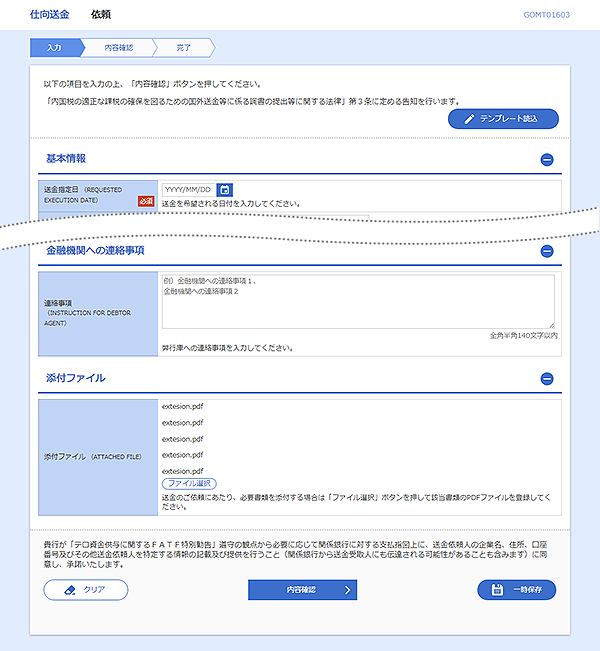The width and height of the screenshot is (600, 651).
Task: Click the pencil icon on テンプレート読込
Action: [469, 119]
